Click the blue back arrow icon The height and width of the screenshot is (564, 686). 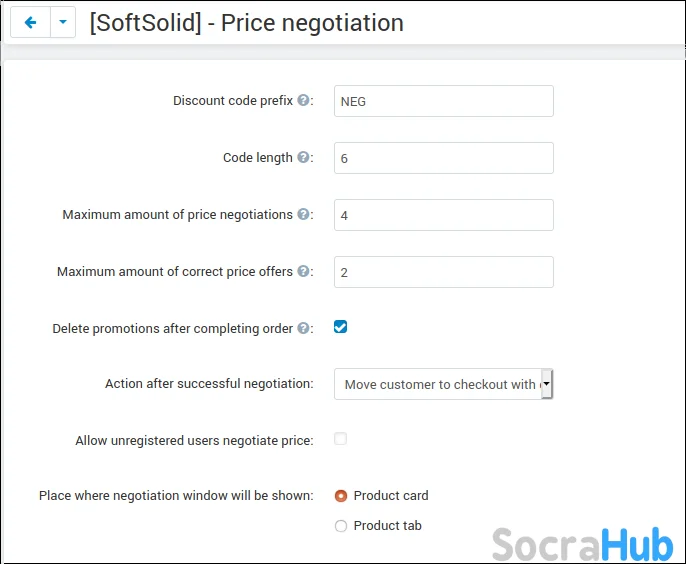pos(30,22)
